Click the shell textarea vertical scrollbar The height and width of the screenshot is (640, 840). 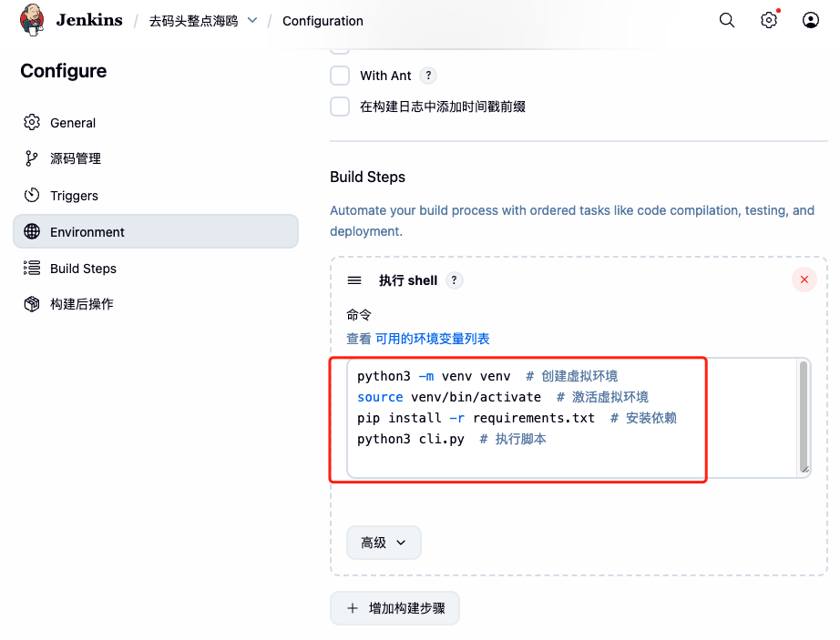[x=804, y=415]
